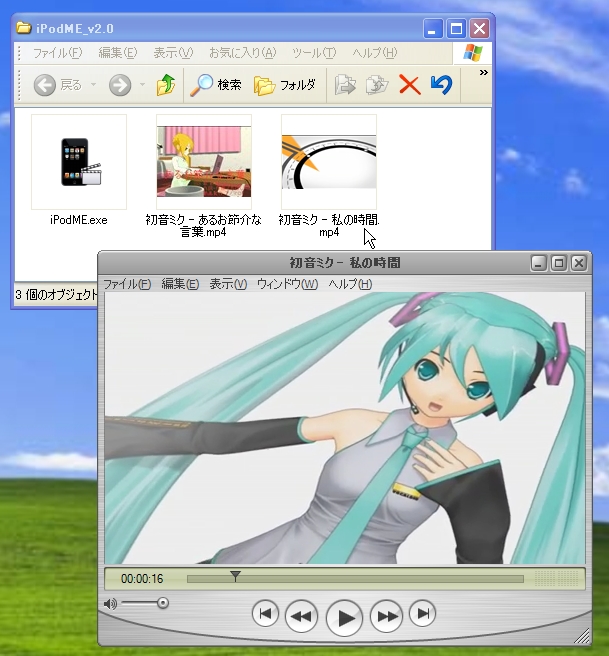Open the Back button history dropdown arrow
This screenshot has width=609, height=656.
click(94, 85)
